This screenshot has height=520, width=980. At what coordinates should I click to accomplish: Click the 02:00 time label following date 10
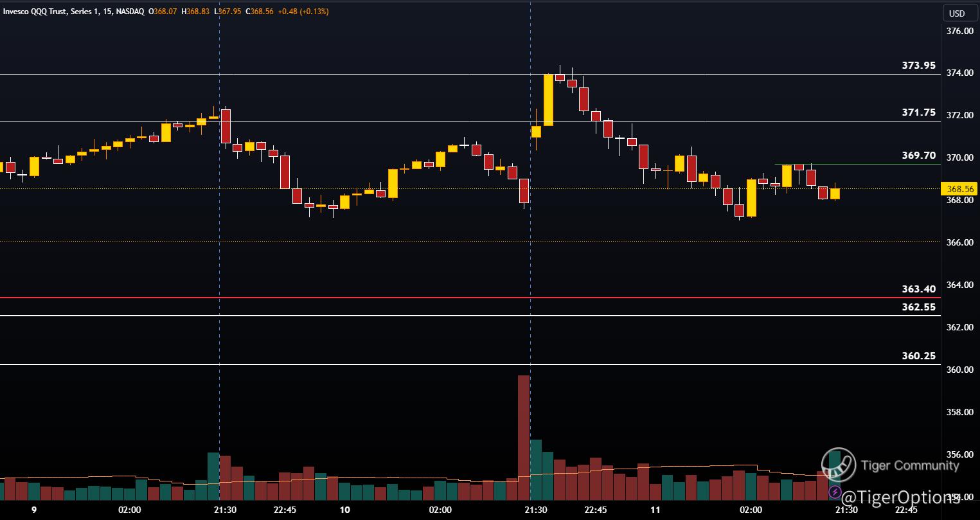tap(440, 510)
